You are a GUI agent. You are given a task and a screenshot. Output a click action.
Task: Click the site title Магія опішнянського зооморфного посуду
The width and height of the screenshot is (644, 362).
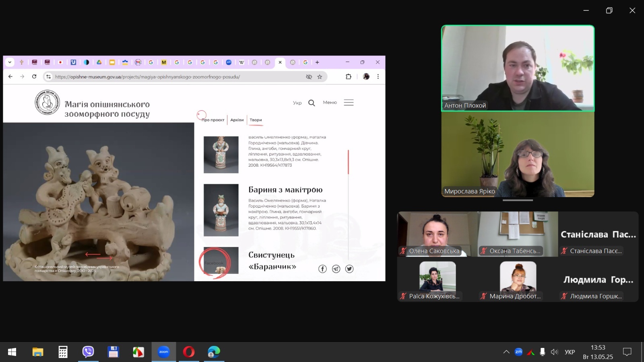(x=107, y=109)
